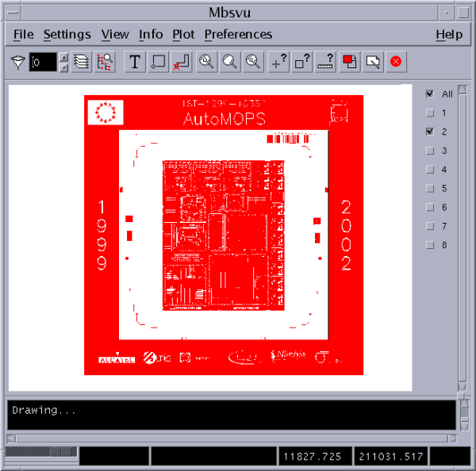
Task: Click horizontal scrollbar right arrow
Action: (452, 438)
